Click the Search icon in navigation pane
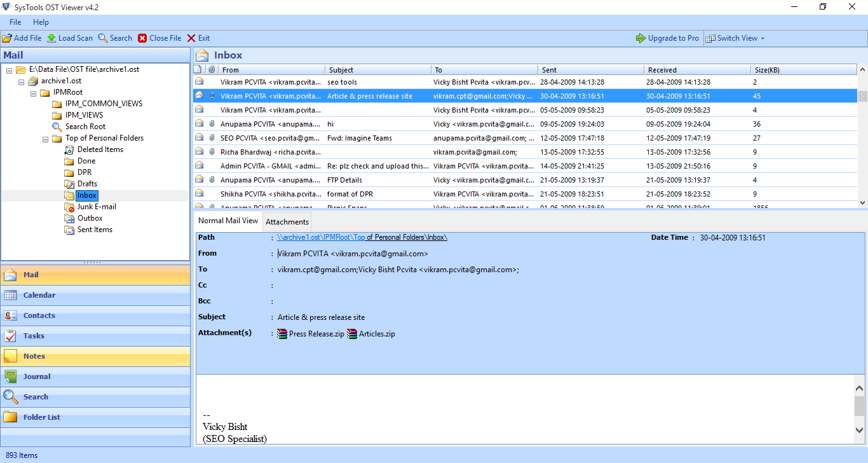The image size is (868, 463). [11, 397]
